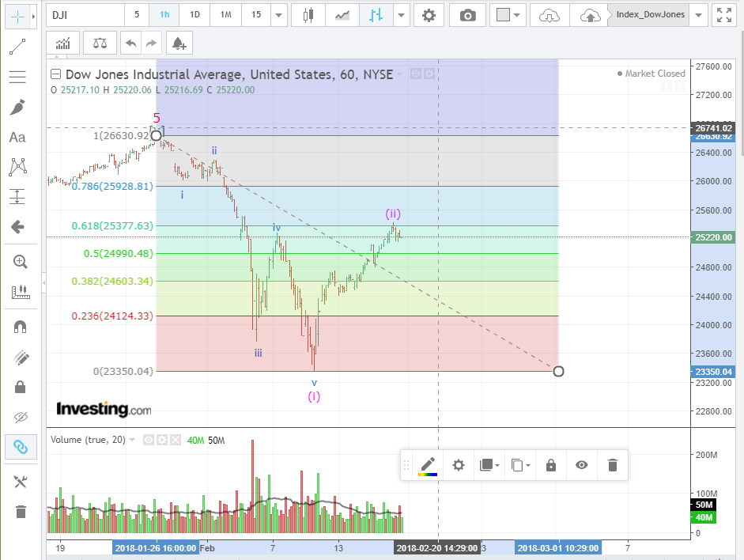Select the 1h interval
The height and width of the screenshot is (560, 744).
pos(164,15)
